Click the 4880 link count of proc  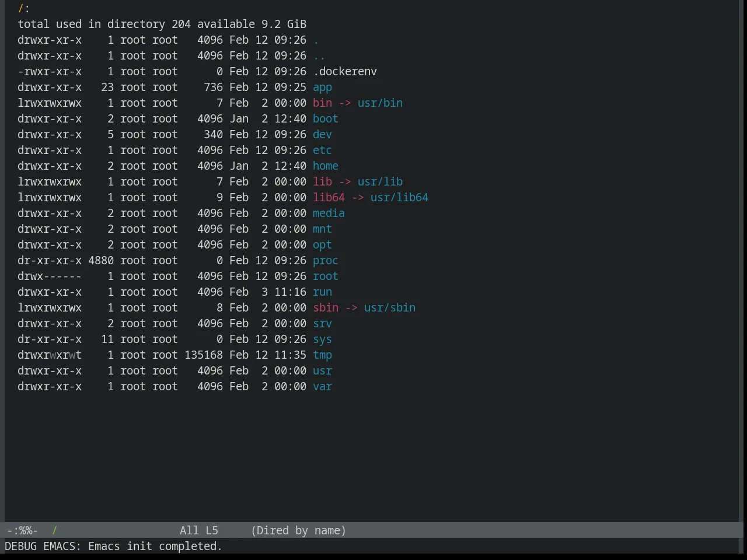pyautogui.click(x=101, y=261)
